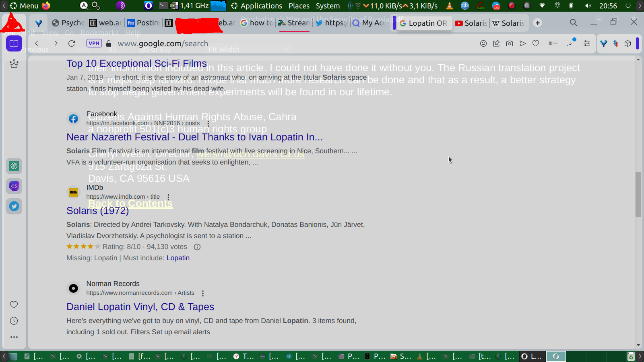The image size is (644, 362).
Task: Open the Solaris (1972) IMDb result
Action: 97,211
